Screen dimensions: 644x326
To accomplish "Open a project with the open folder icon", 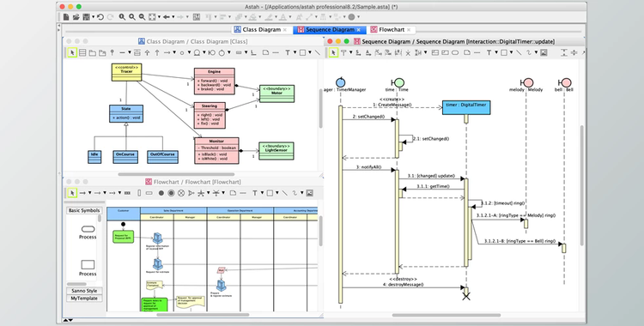I will tap(76, 17).
